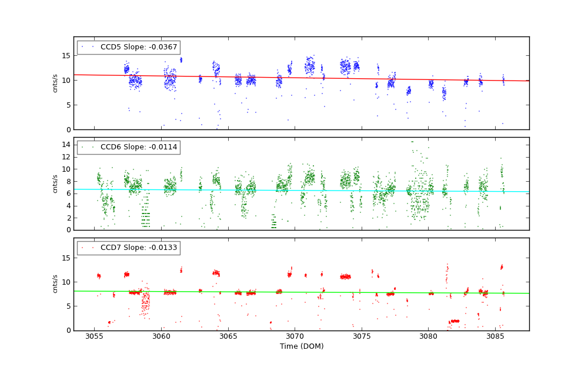Click the Time (DOM) x-axis label

[301, 346]
